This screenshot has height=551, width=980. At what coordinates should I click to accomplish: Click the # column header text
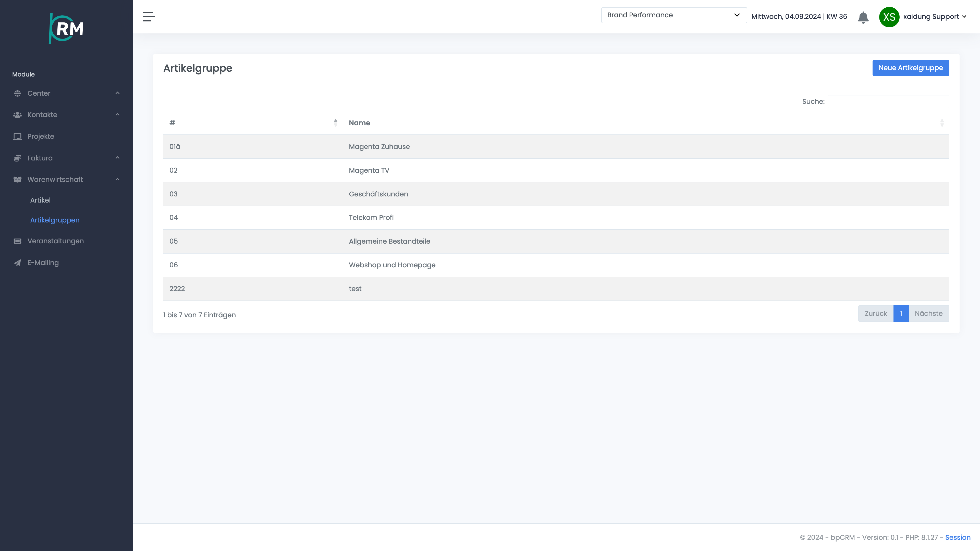(172, 123)
